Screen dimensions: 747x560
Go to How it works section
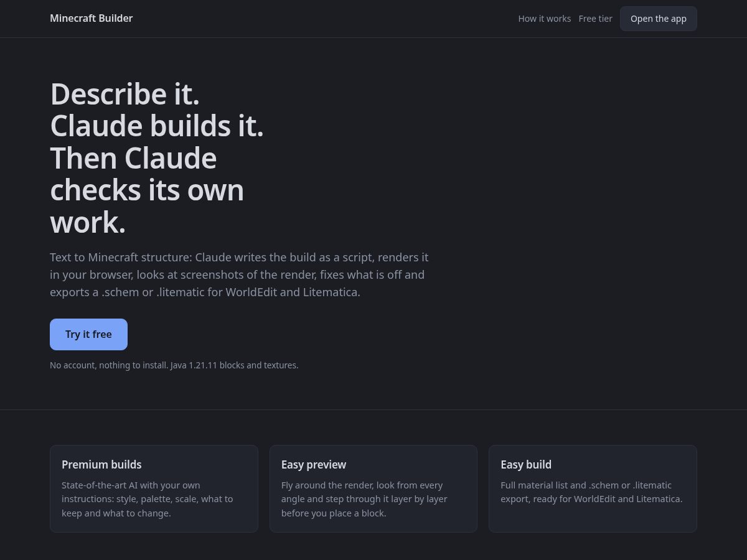pyautogui.click(x=544, y=19)
